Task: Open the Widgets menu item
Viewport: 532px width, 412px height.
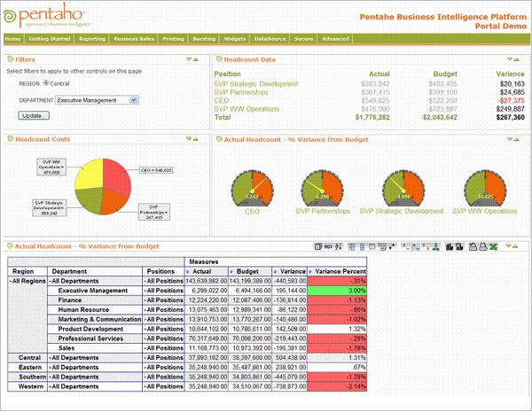Action: click(235, 39)
